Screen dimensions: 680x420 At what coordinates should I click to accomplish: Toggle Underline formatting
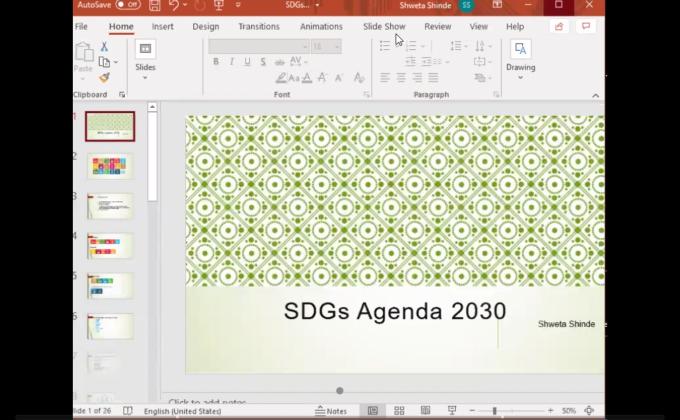tap(247, 62)
